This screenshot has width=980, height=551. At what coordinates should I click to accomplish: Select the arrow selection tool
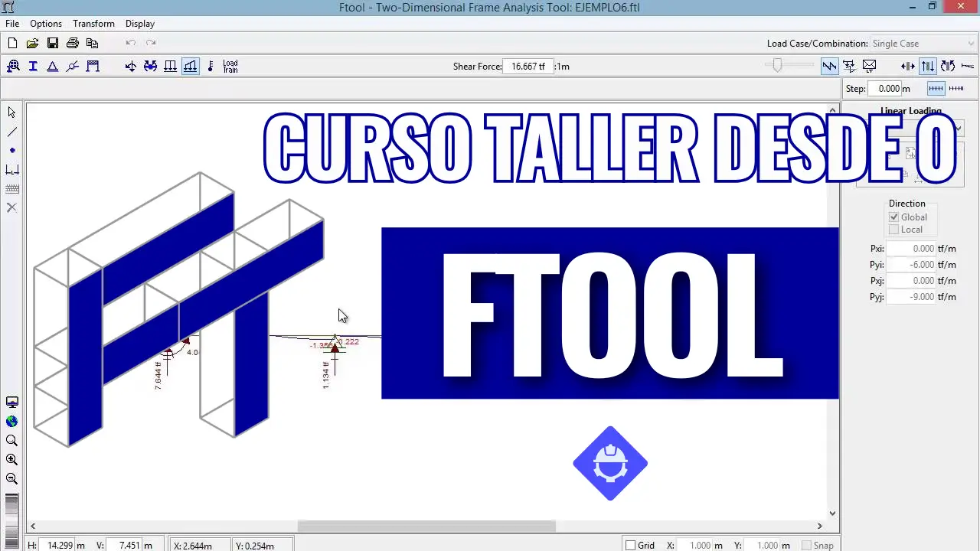[11, 112]
